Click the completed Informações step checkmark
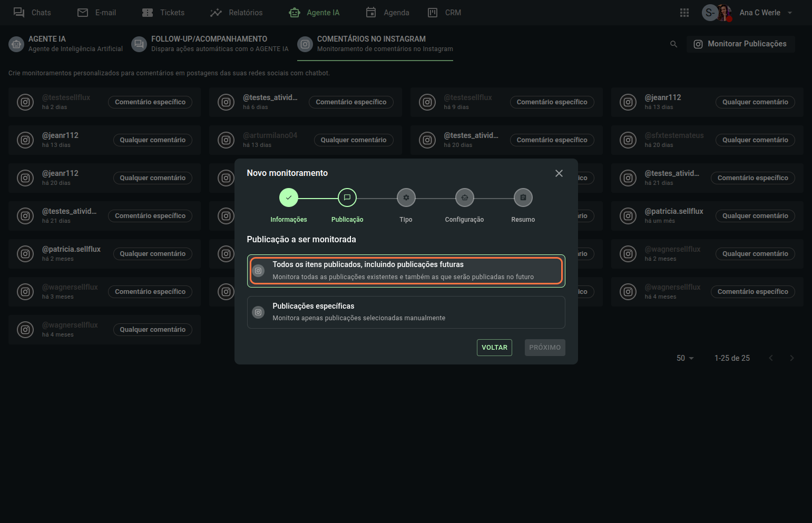 [288, 198]
